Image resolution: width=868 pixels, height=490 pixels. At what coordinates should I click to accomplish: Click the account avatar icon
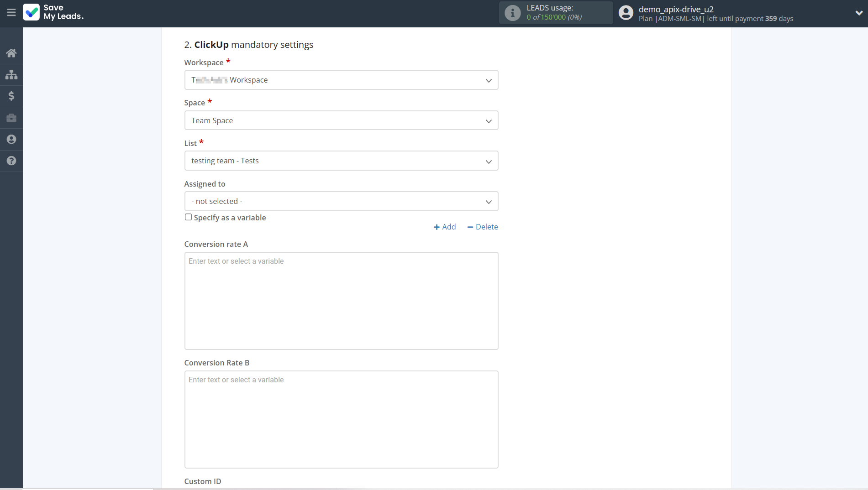tap(626, 13)
